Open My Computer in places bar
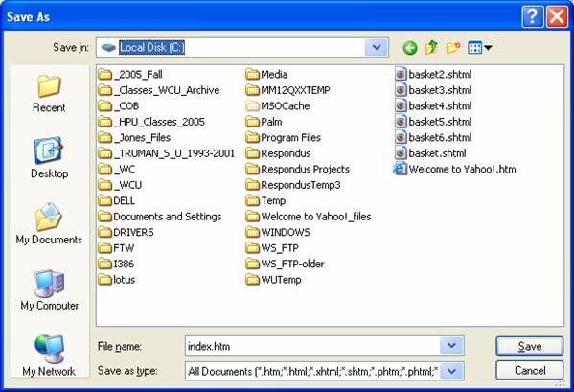The image size is (574, 392). click(49, 289)
